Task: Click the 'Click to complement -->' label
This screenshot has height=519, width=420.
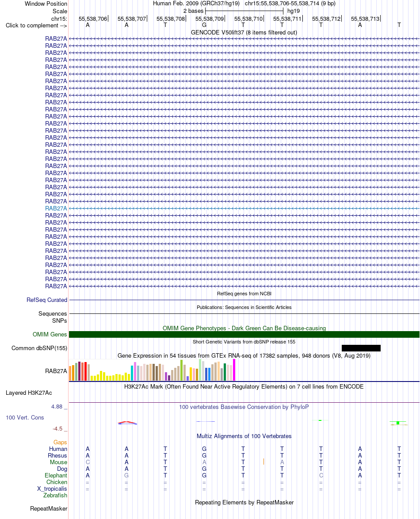Action: click(x=36, y=26)
